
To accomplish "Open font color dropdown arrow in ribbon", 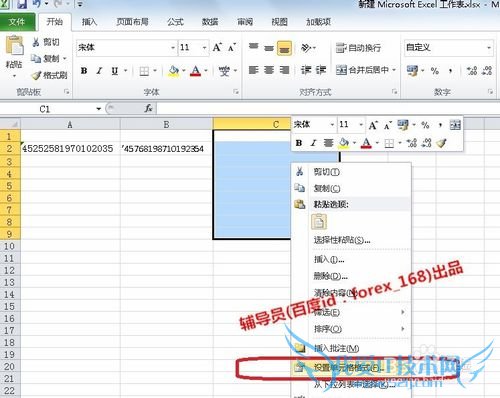I will (206, 71).
